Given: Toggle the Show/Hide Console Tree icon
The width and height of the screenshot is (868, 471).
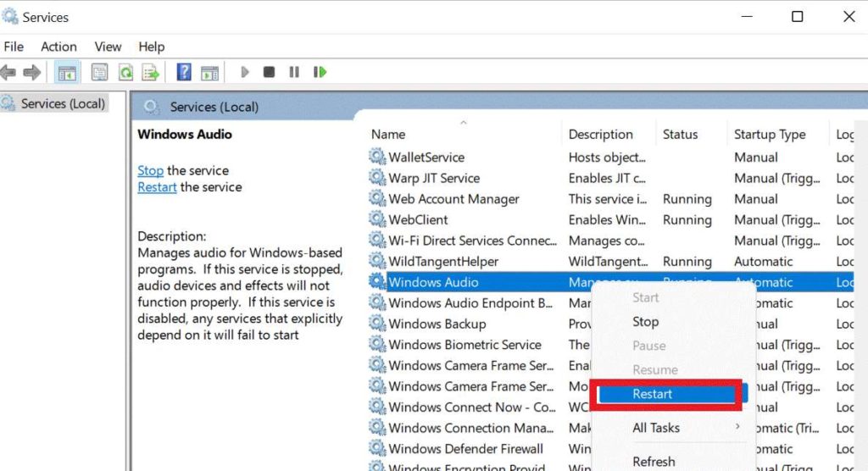Looking at the screenshot, I should (66, 73).
